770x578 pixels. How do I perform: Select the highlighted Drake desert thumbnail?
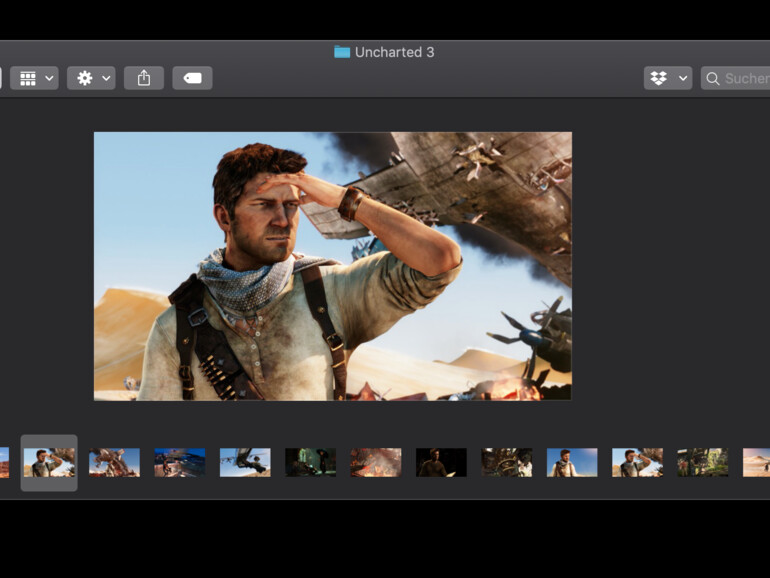point(49,463)
